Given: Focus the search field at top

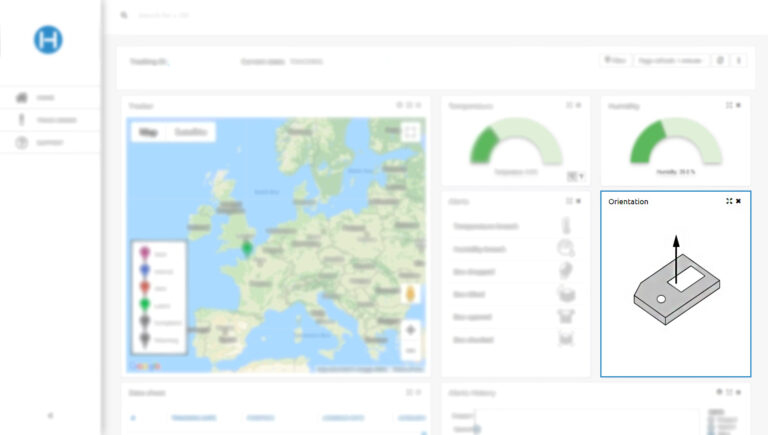Looking at the screenshot, I should 164,15.
